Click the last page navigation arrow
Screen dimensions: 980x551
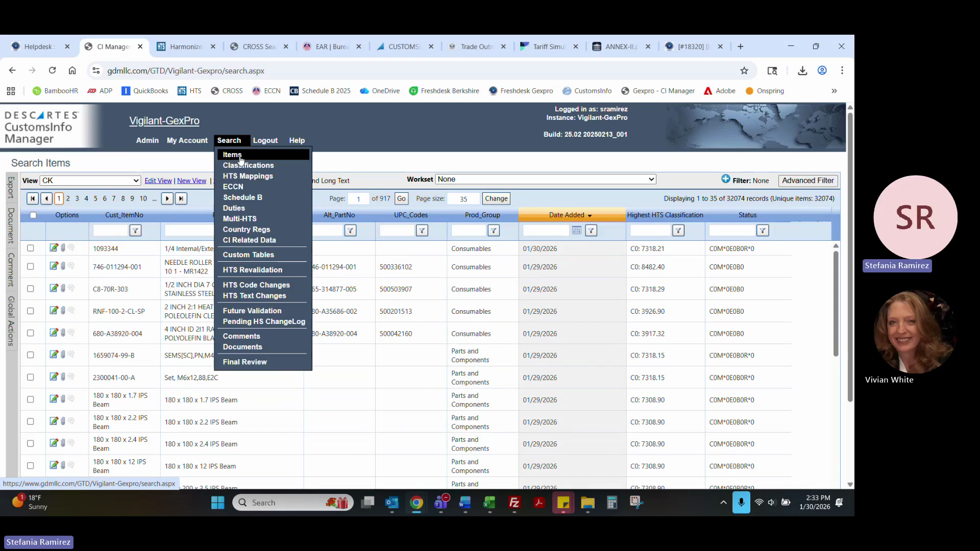pos(181,198)
